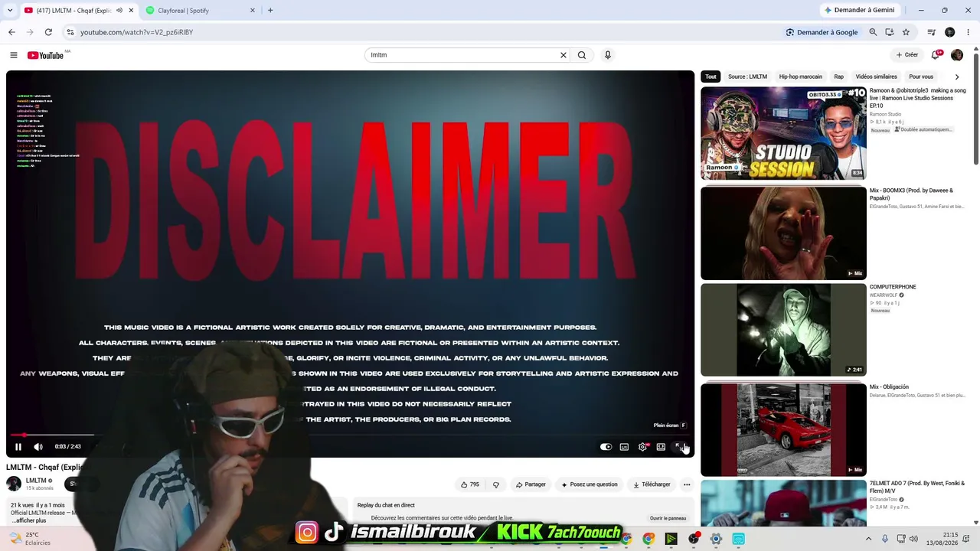Screen dimensions: 980x551
Task: Click Demander à Google in the address bar
Action: pyautogui.click(x=822, y=32)
